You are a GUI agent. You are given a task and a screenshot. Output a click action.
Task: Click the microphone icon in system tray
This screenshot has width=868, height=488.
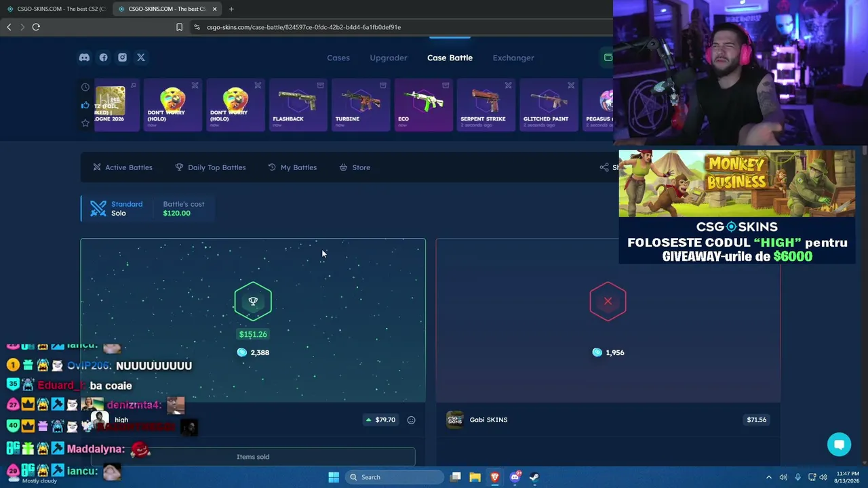click(797, 477)
